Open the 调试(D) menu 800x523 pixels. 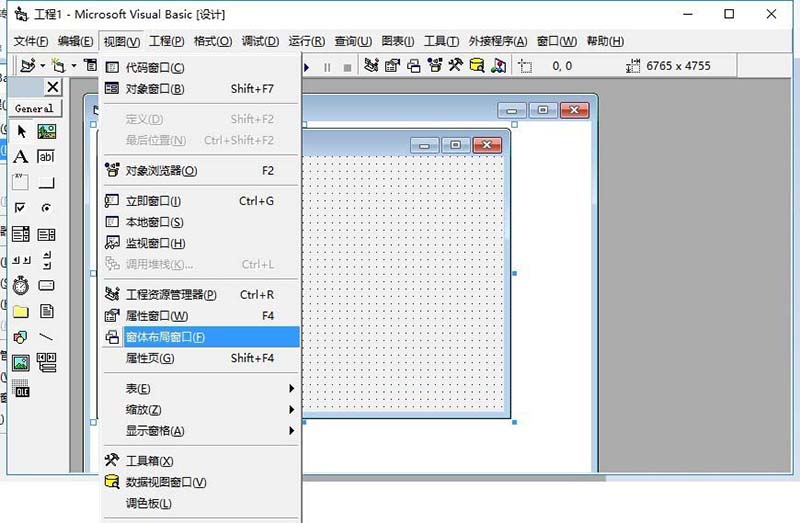pos(260,41)
